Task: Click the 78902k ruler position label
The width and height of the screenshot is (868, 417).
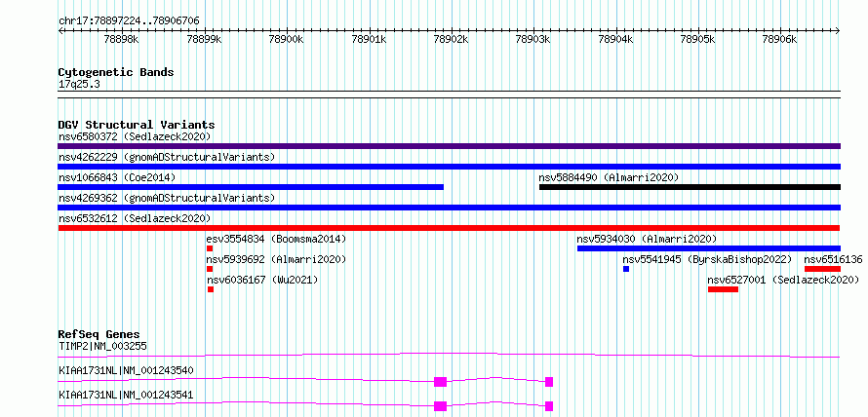Action: pos(452,39)
